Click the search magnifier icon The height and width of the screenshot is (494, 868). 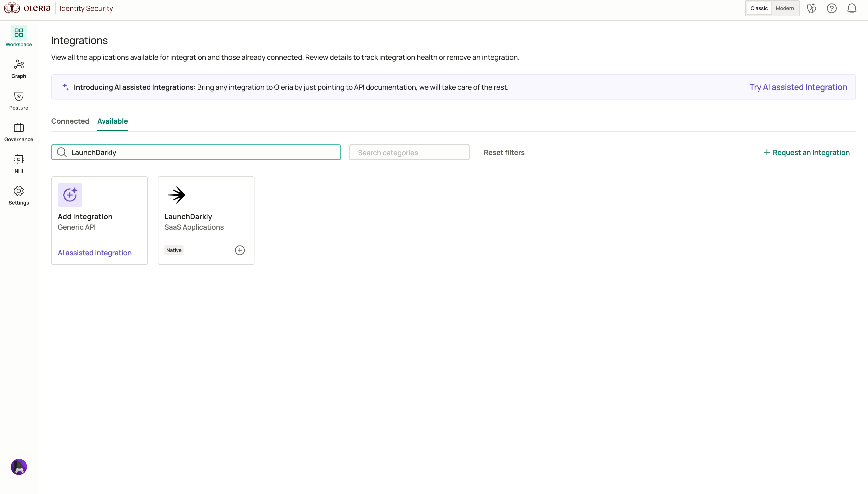62,152
